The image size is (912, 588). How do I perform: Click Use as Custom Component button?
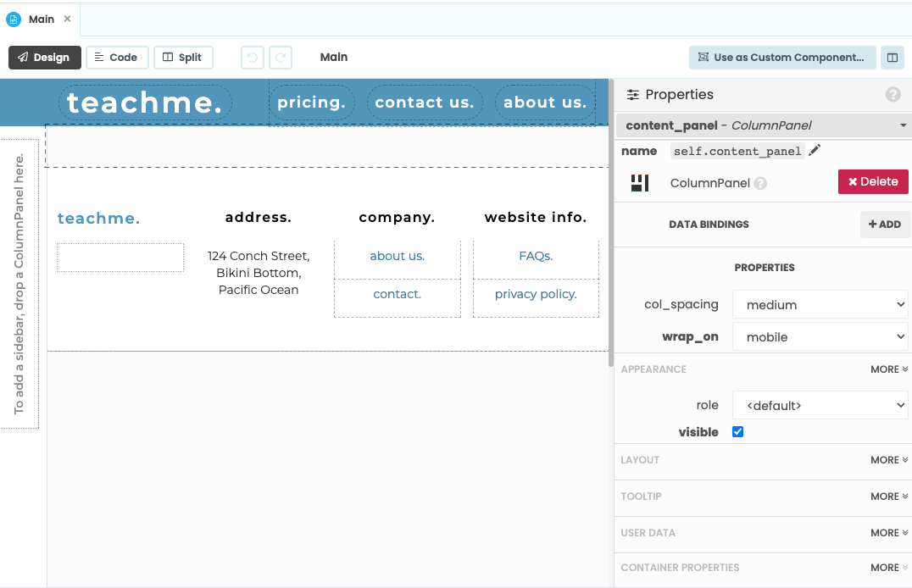point(781,58)
